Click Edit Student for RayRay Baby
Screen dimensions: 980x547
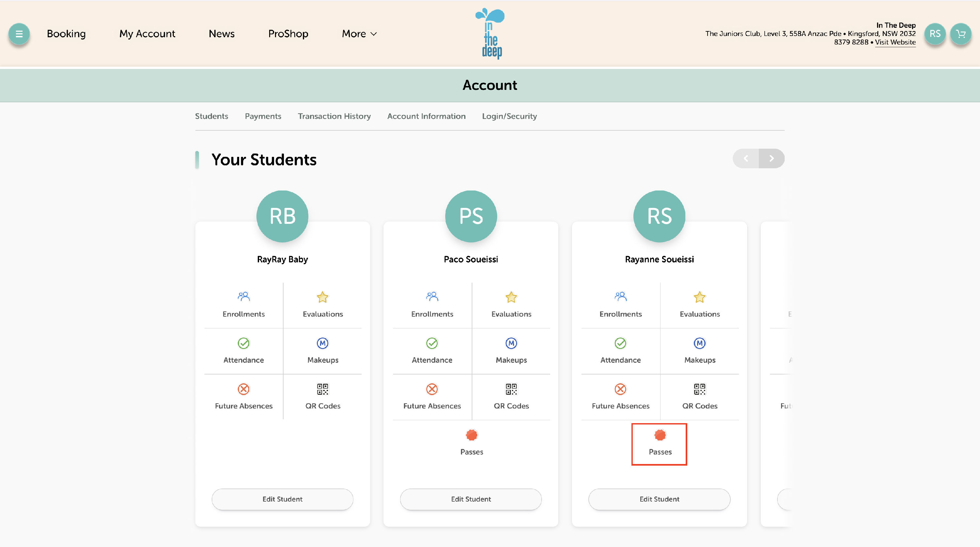[x=282, y=499]
